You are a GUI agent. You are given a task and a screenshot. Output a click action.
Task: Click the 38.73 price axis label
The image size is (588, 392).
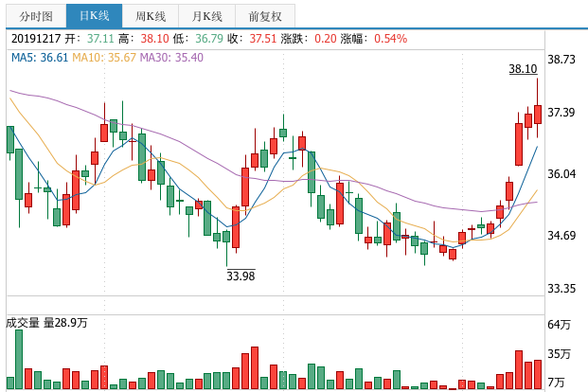(x=562, y=60)
